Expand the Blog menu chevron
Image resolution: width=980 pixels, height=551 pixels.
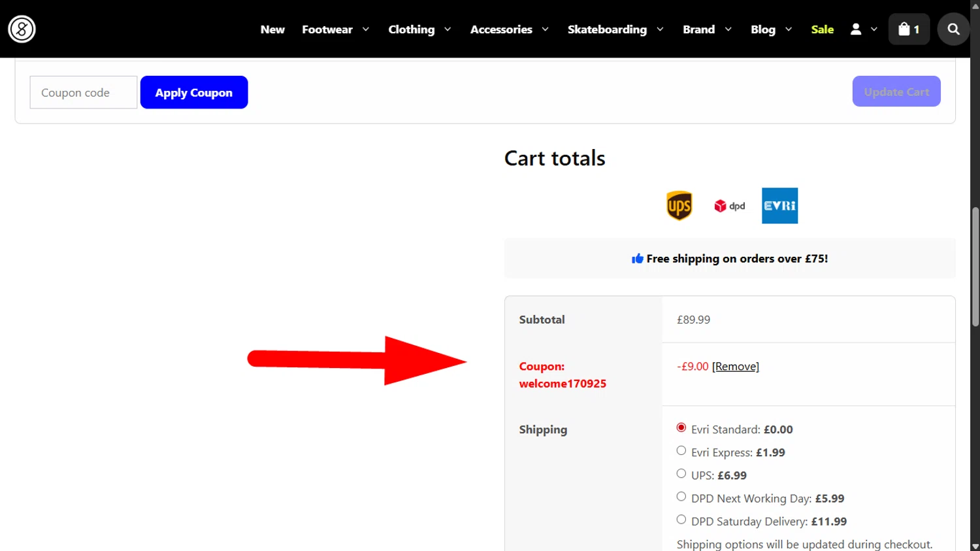coord(789,29)
